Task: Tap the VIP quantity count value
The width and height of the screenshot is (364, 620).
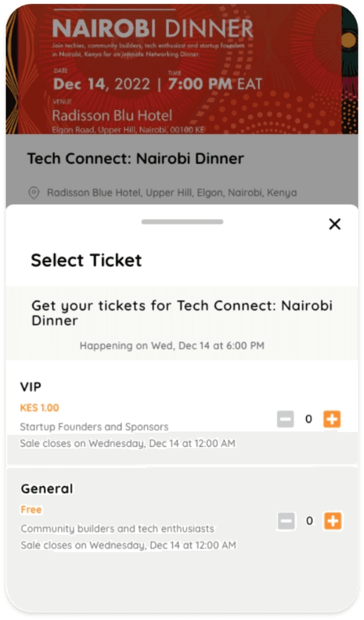Action: [x=309, y=419]
